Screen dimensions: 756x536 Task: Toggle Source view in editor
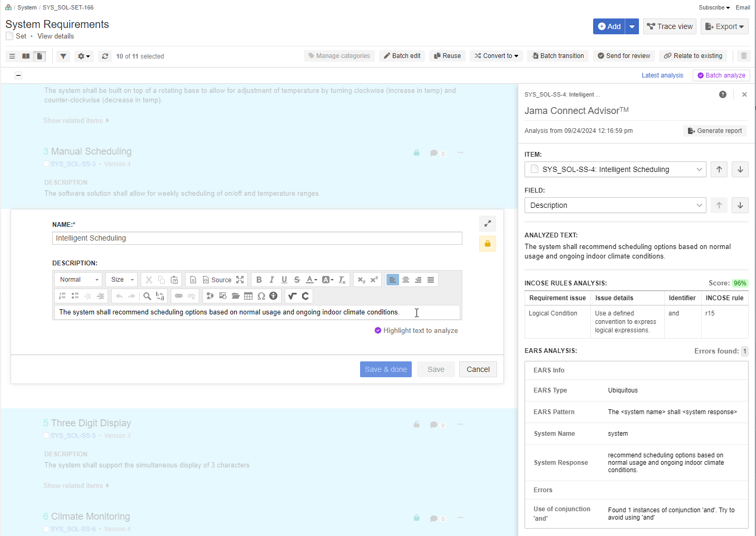coord(217,280)
